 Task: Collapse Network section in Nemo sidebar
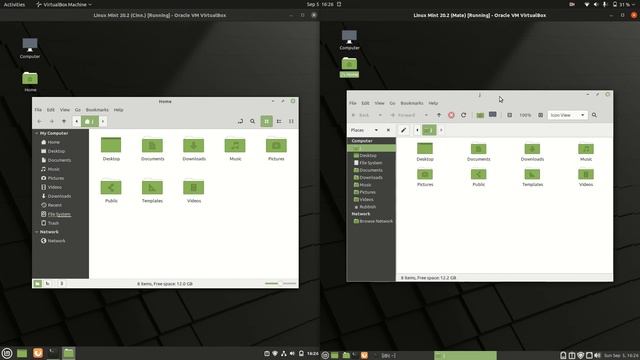tap(36, 232)
